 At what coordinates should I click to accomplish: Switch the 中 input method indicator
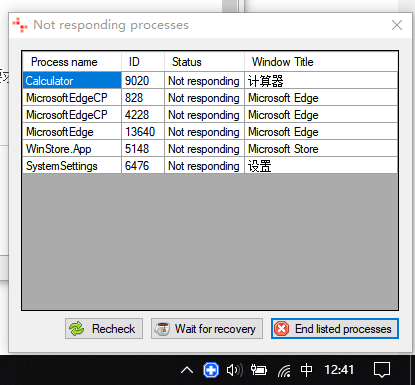pos(306,370)
